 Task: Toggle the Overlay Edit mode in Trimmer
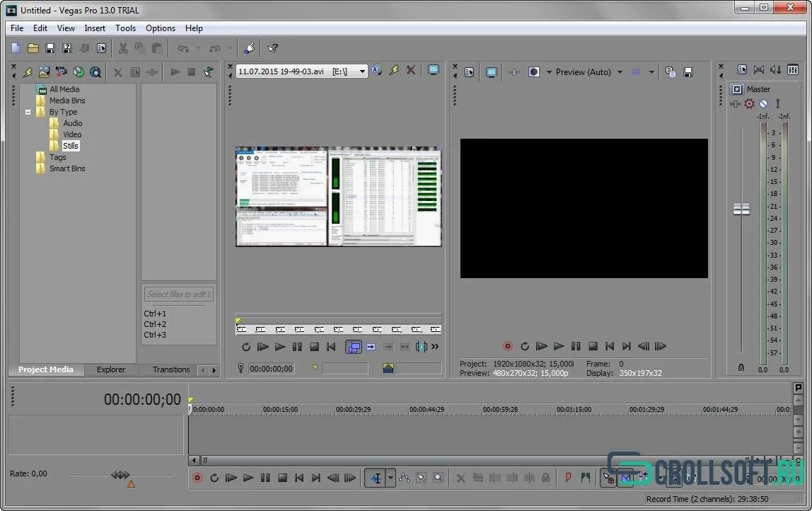pyautogui.click(x=354, y=347)
